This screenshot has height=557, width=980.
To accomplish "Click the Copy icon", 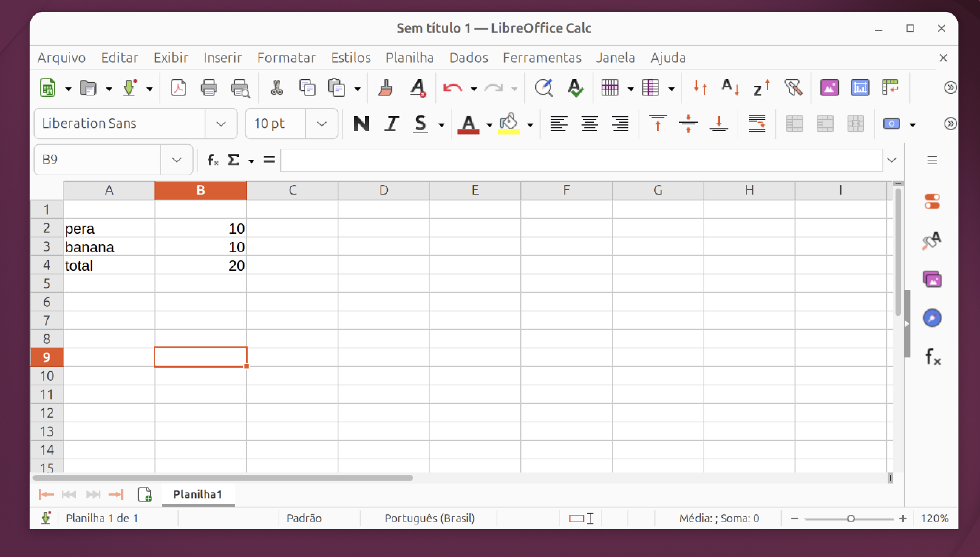I will pos(307,88).
